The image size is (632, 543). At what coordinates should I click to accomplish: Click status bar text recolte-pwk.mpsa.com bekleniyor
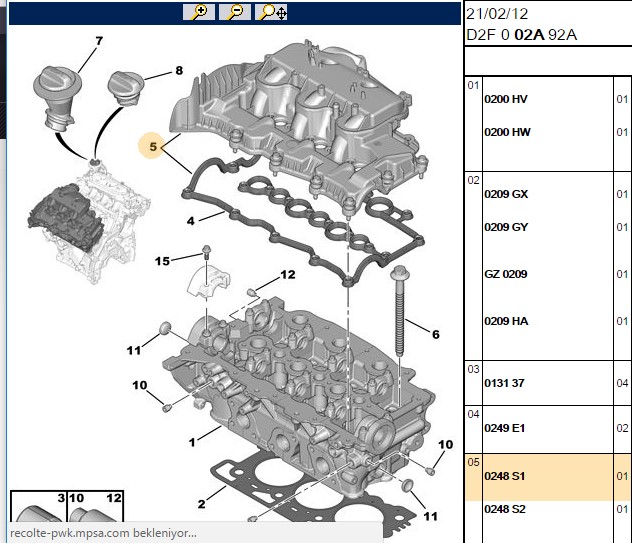click(103, 533)
